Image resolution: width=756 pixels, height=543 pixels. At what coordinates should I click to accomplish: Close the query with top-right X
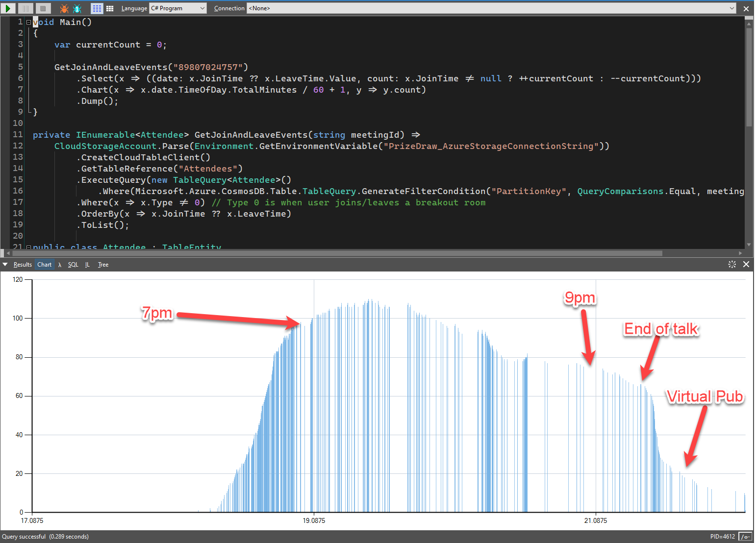(x=746, y=8)
